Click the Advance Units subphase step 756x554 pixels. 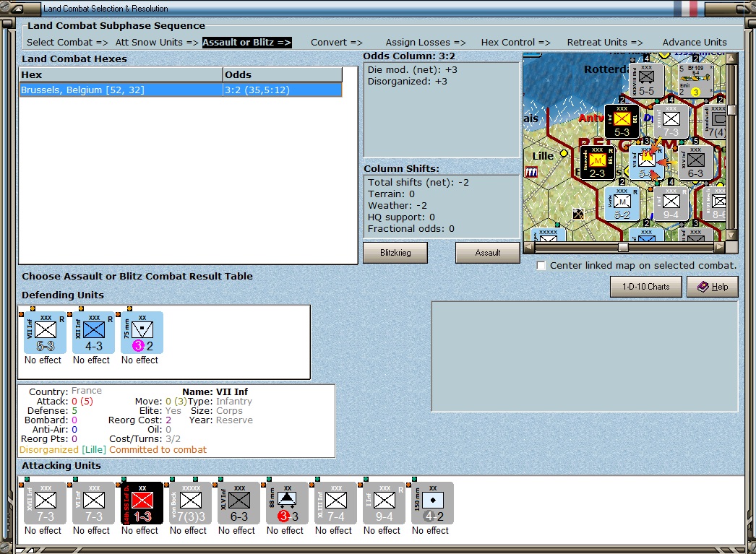click(x=695, y=43)
